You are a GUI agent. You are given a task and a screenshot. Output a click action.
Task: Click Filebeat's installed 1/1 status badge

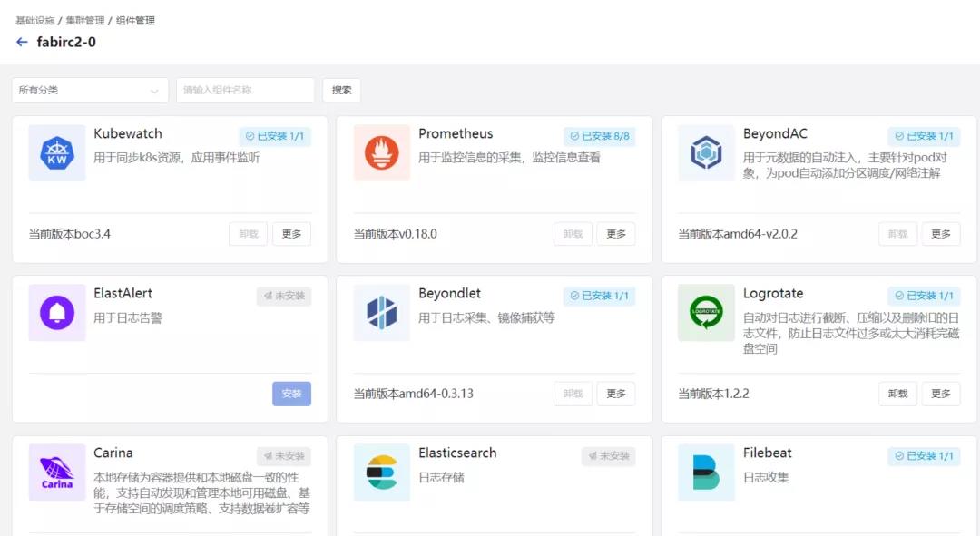[x=924, y=456]
